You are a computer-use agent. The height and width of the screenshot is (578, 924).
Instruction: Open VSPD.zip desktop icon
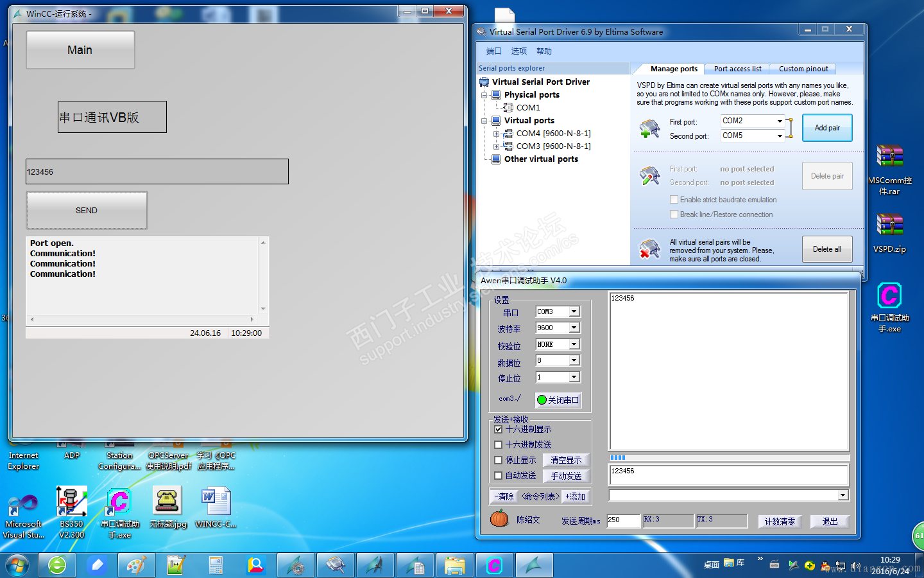click(889, 233)
